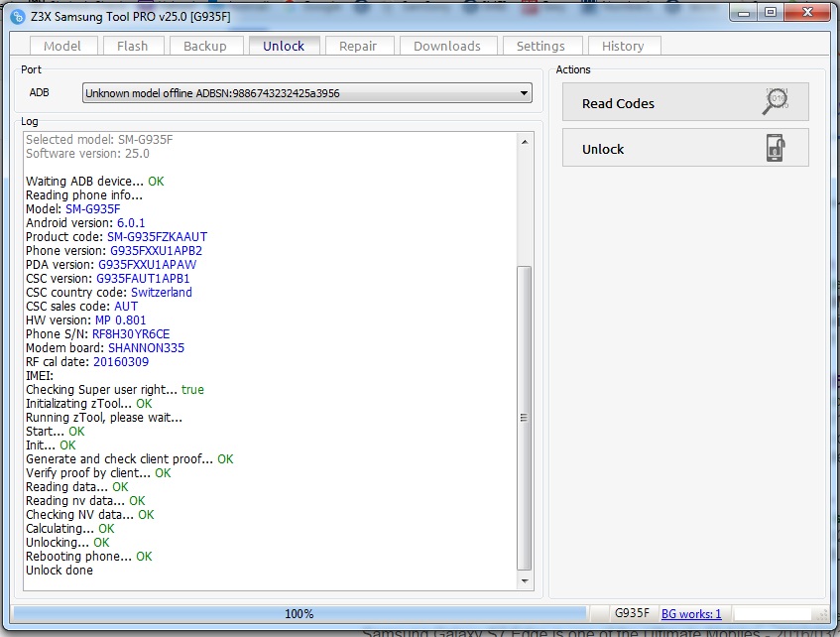The height and width of the screenshot is (637, 840).
Task: Go to the Repair tab
Action: tap(358, 46)
